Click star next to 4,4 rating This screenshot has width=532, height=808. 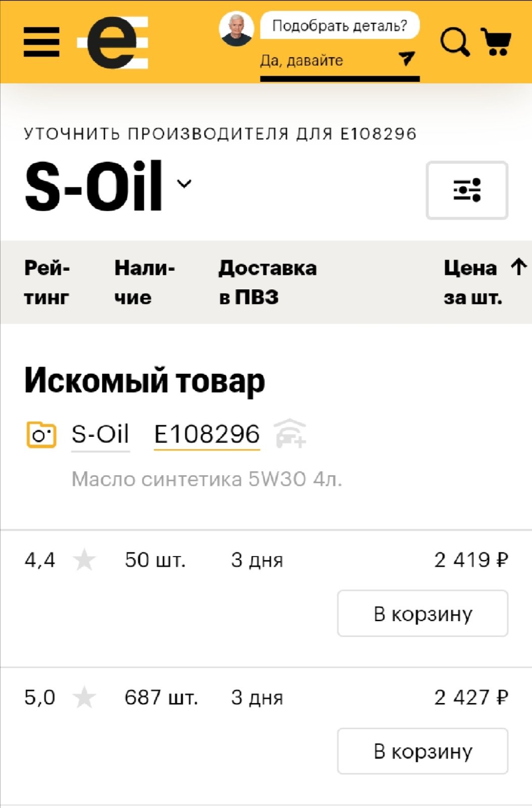pyautogui.click(x=84, y=560)
